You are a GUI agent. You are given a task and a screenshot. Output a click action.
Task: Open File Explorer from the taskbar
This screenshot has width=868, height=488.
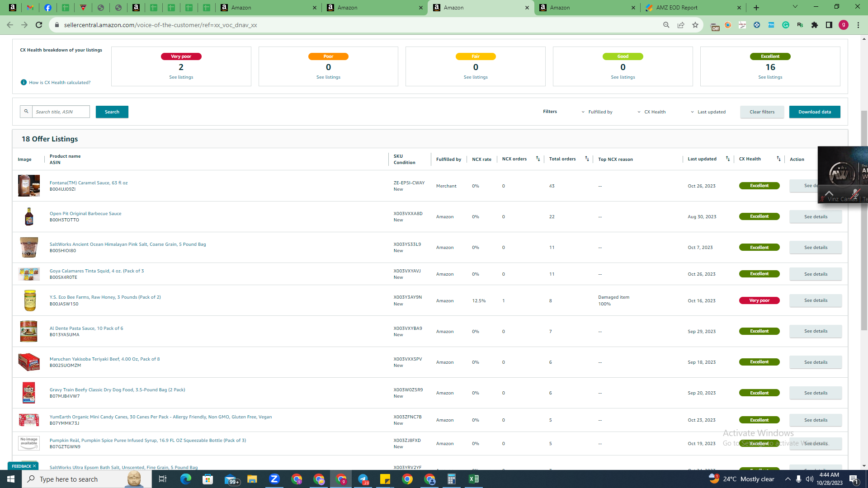252,479
